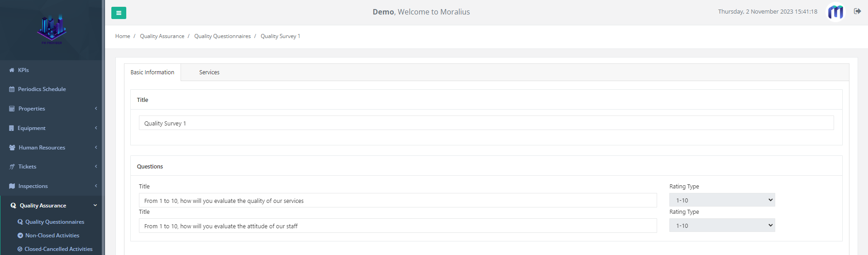
Task: Click the PM Provider logo in sidebar
Action: click(52, 30)
